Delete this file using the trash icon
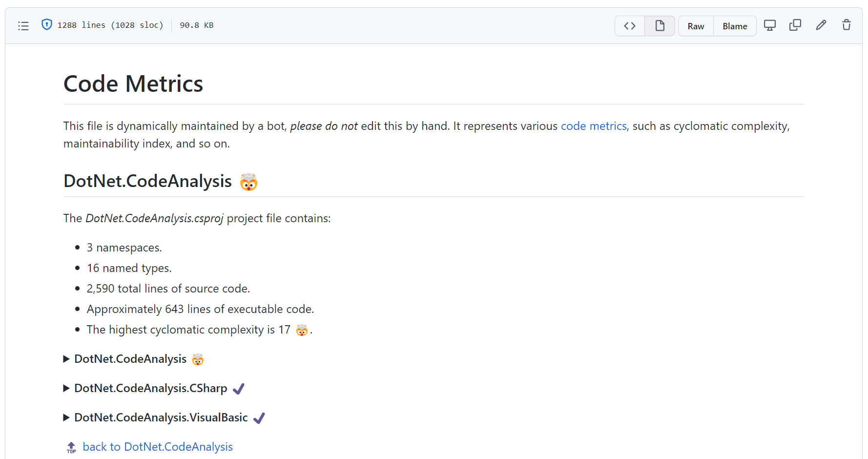The image size is (868, 459). pos(847,24)
